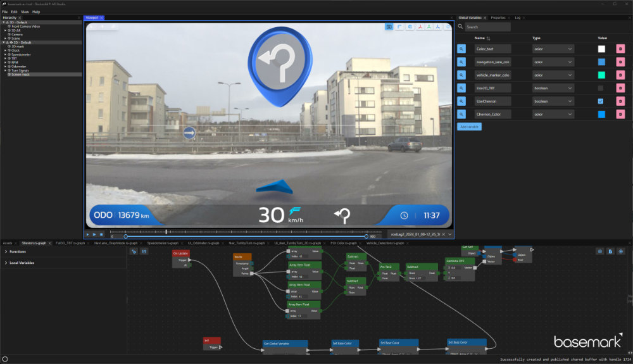Click the play button under the viewport
This screenshot has height=364, width=633.
[88, 235]
